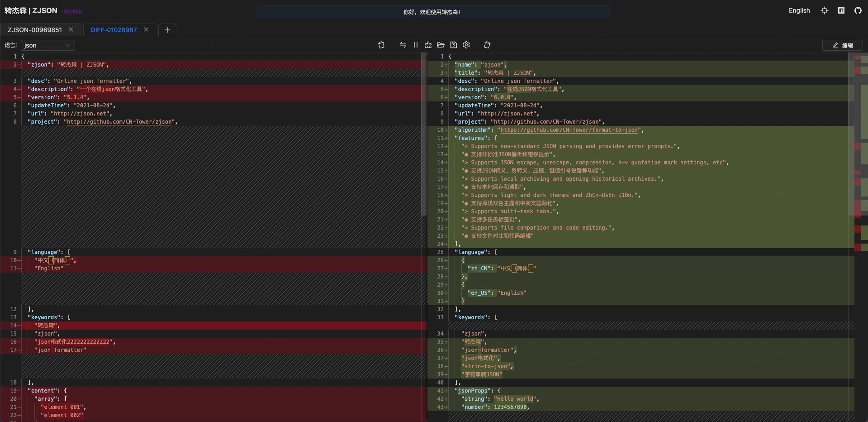This screenshot has width=868, height=422.
Task: Click right line "json-formatter" keyword
Action: point(489,350)
